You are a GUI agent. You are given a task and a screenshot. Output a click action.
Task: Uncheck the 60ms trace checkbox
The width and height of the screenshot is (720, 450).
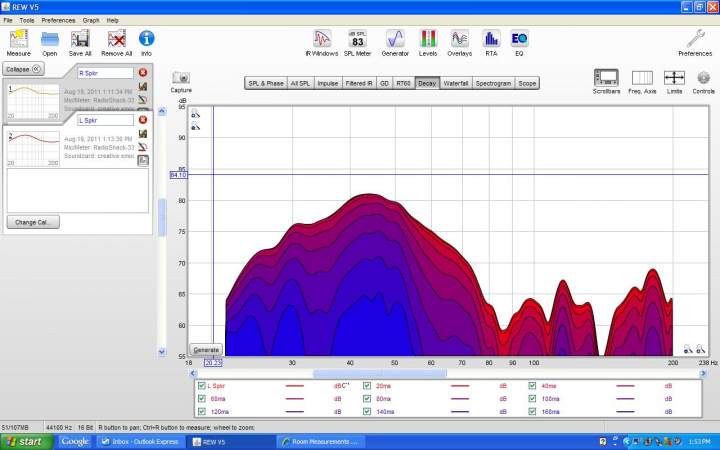click(x=202, y=399)
